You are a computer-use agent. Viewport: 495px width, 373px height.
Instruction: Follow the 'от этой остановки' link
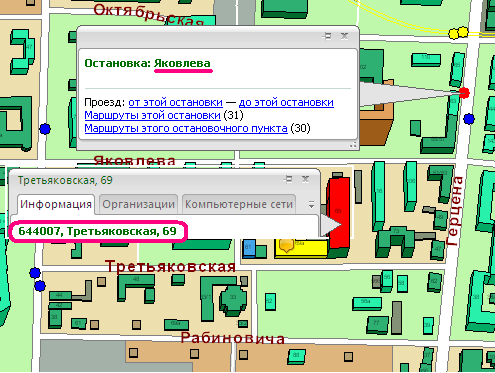pos(175,102)
